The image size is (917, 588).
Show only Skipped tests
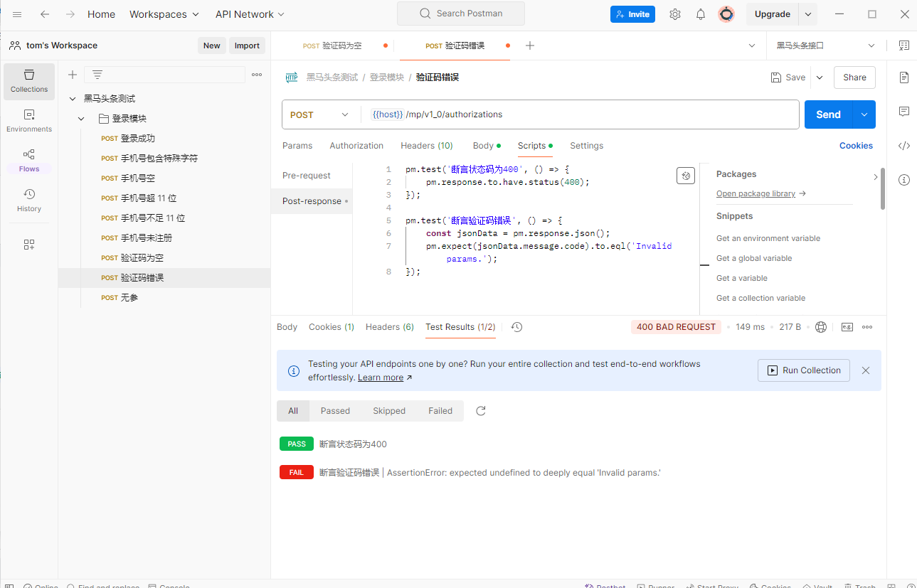tap(389, 411)
